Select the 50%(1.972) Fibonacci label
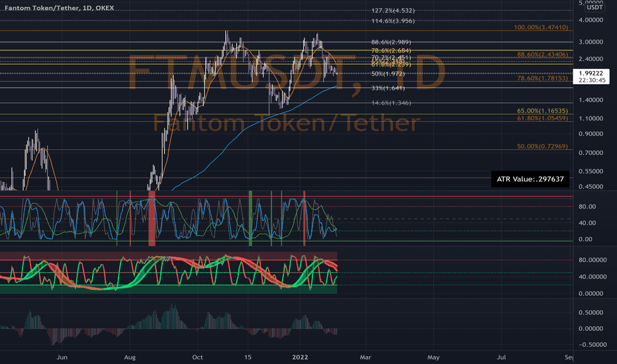This screenshot has width=617, height=364. 387,73
